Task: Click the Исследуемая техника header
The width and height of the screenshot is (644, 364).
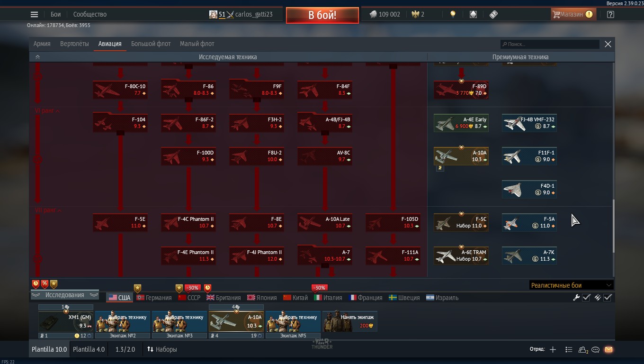Action: [x=228, y=57]
